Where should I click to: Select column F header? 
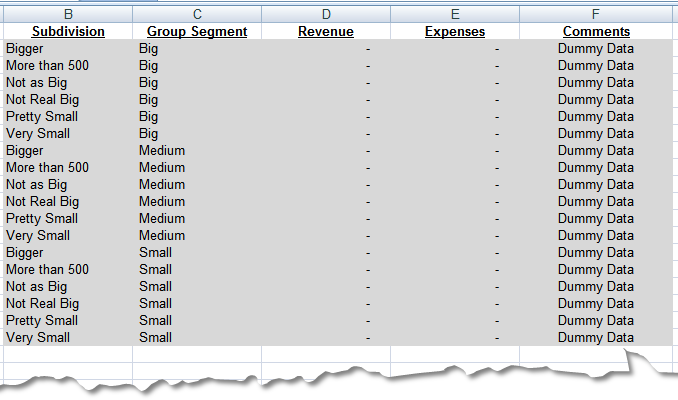pos(596,14)
